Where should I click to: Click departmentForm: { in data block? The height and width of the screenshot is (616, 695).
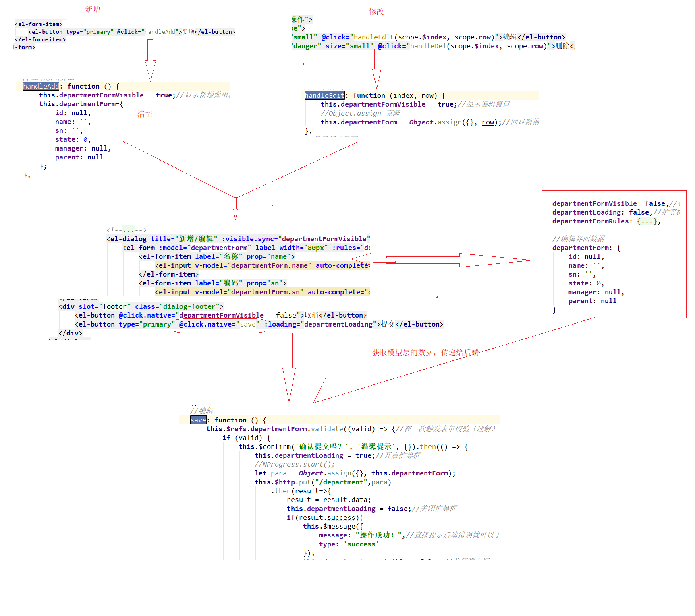tap(587, 248)
